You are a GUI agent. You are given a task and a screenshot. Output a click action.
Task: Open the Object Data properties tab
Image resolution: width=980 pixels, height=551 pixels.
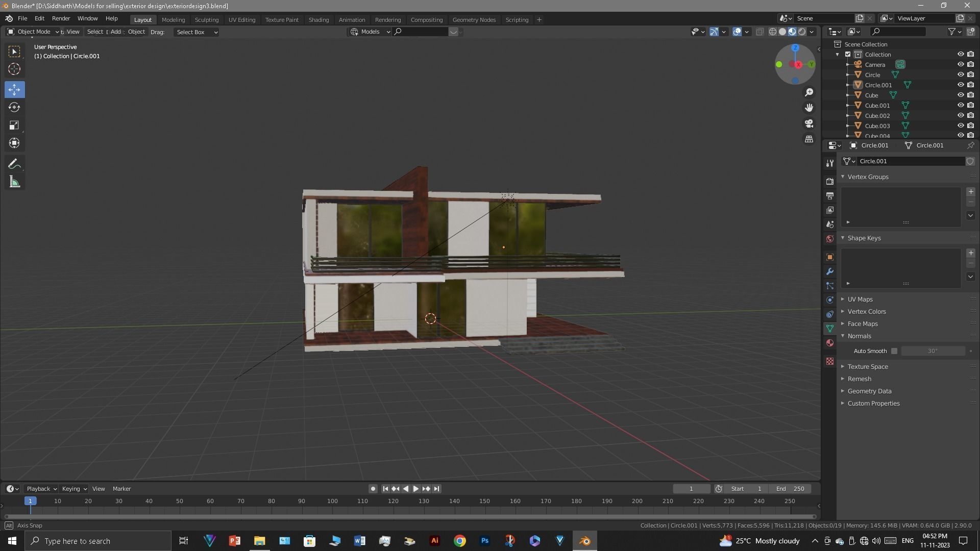pos(830,329)
